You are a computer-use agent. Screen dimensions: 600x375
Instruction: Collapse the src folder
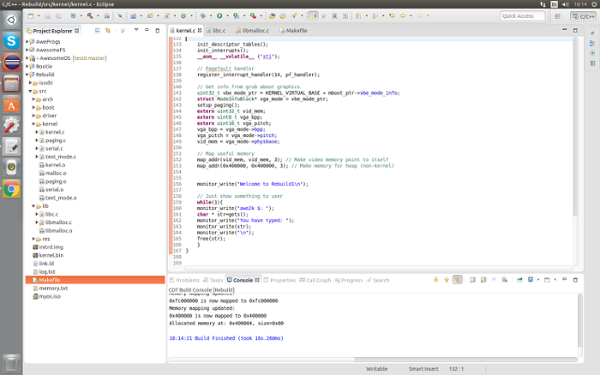pyautogui.click(x=30, y=91)
